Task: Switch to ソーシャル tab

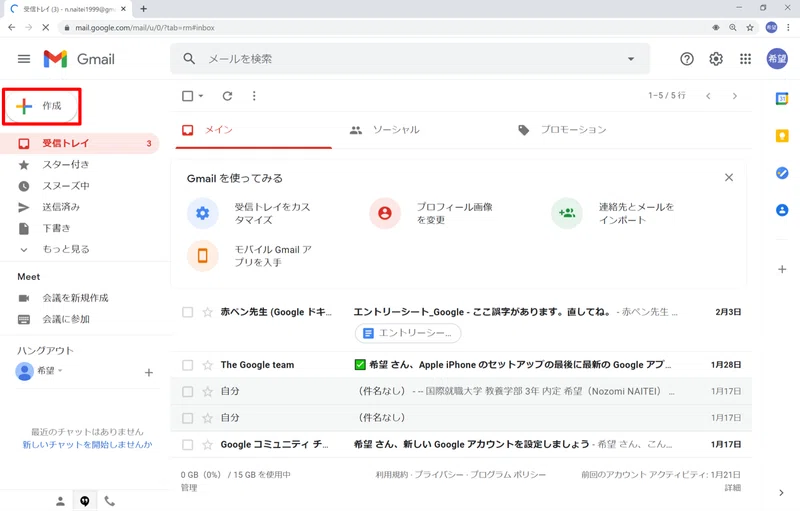Action: pyautogui.click(x=385, y=130)
